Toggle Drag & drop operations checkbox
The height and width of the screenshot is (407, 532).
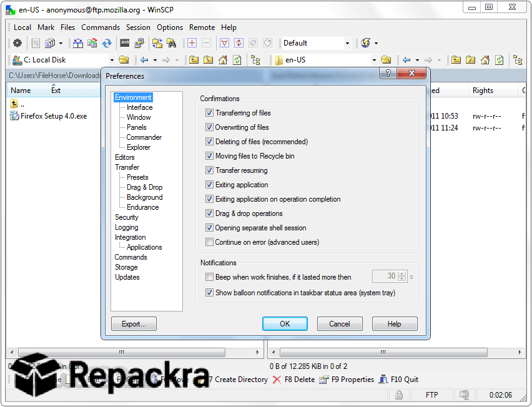209,213
